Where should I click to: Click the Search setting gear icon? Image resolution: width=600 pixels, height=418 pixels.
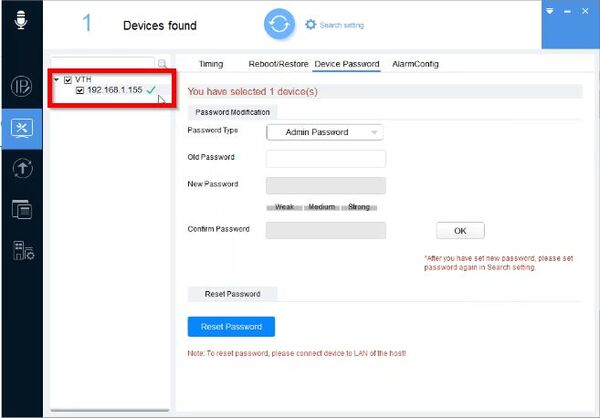coord(310,24)
